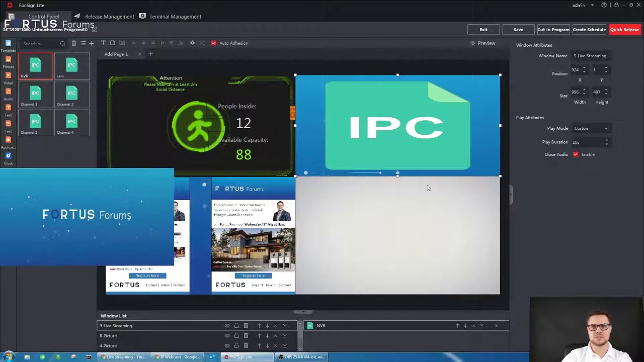644x362 pixels.
Task: Open the admin user dropdown
Action: click(583, 5)
